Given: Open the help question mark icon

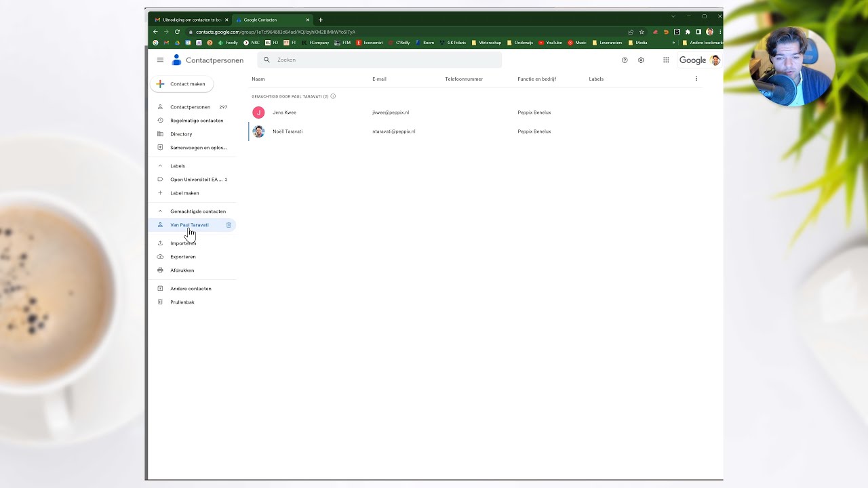Looking at the screenshot, I should 625,60.
